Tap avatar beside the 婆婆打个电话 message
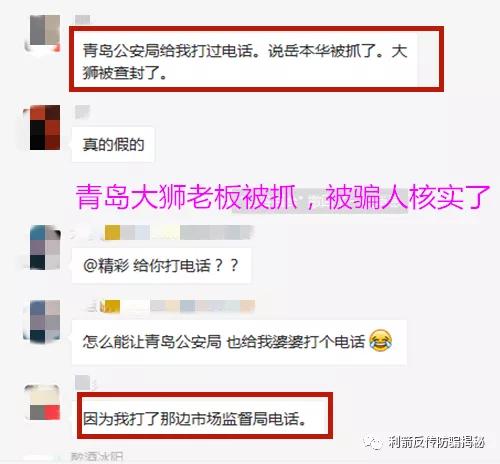Viewport: 500px width, 464px height. [45, 321]
